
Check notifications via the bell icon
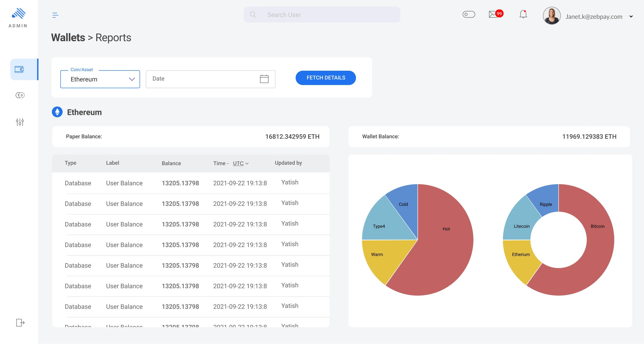pos(523,14)
